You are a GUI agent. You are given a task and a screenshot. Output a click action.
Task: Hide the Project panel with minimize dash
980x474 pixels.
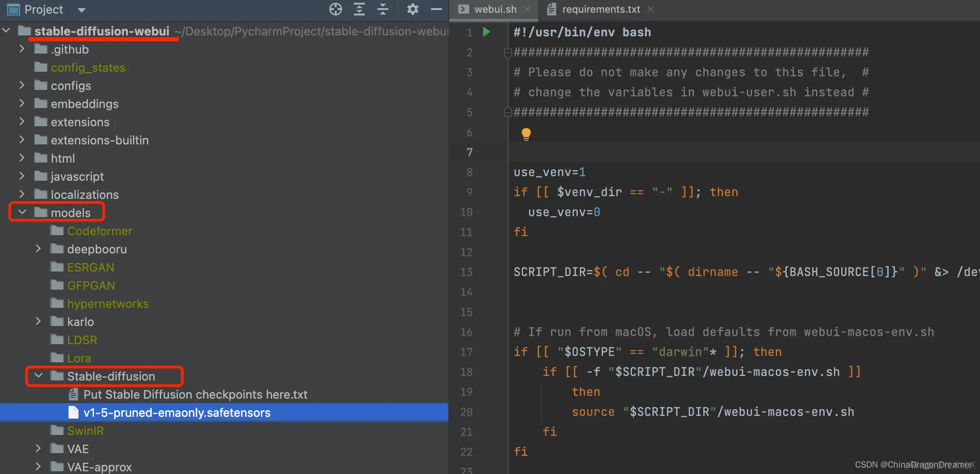[x=436, y=9]
